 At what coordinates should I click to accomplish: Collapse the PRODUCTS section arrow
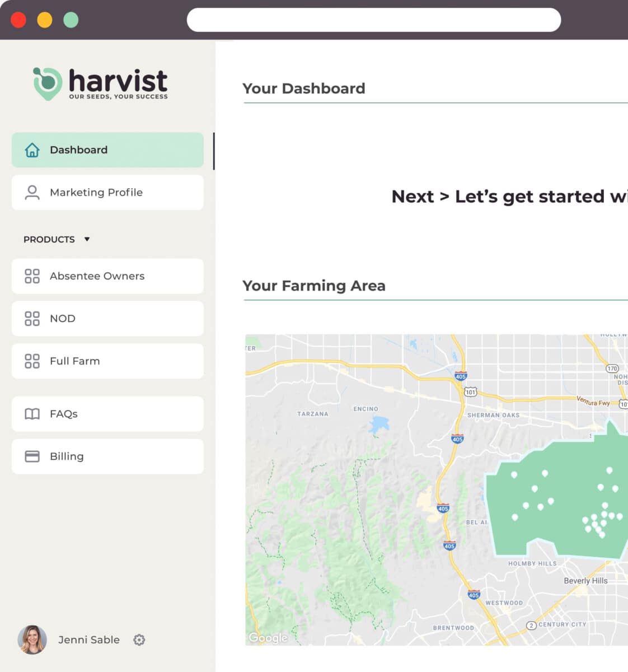[87, 239]
